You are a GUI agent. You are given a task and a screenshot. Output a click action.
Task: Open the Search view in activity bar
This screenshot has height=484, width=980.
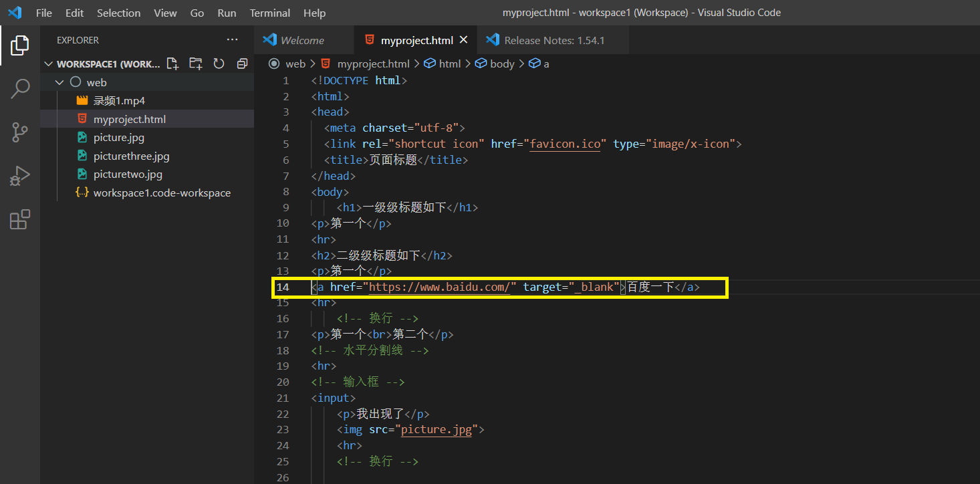pos(20,89)
